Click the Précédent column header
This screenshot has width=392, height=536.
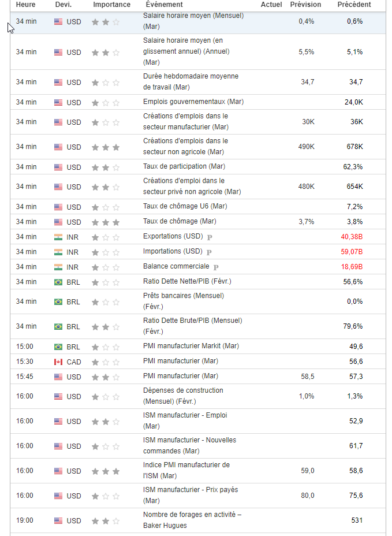point(354,5)
